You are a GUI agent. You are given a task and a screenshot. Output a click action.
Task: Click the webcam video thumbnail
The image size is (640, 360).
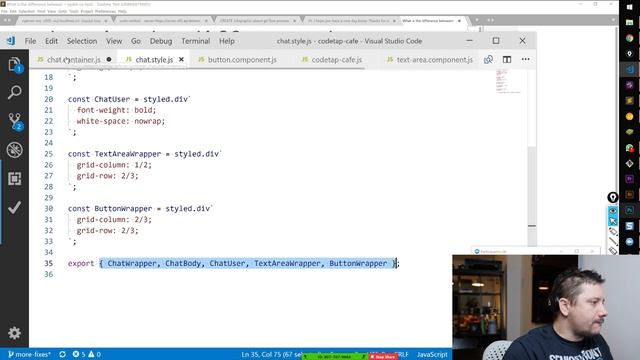pos(546,307)
